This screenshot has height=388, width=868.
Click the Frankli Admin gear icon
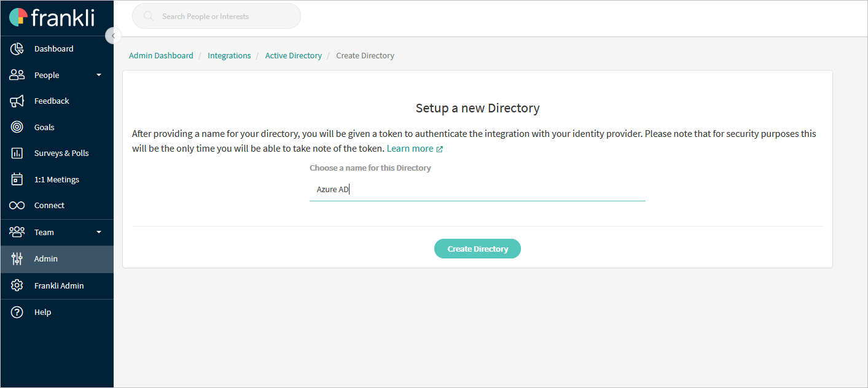[17, 285]
